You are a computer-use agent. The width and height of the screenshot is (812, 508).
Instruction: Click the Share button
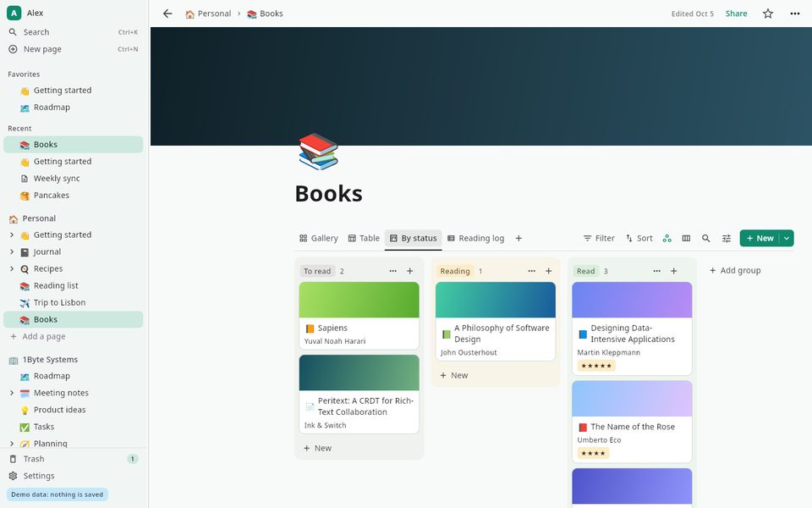pyautogui.click(x=736, y=14)
